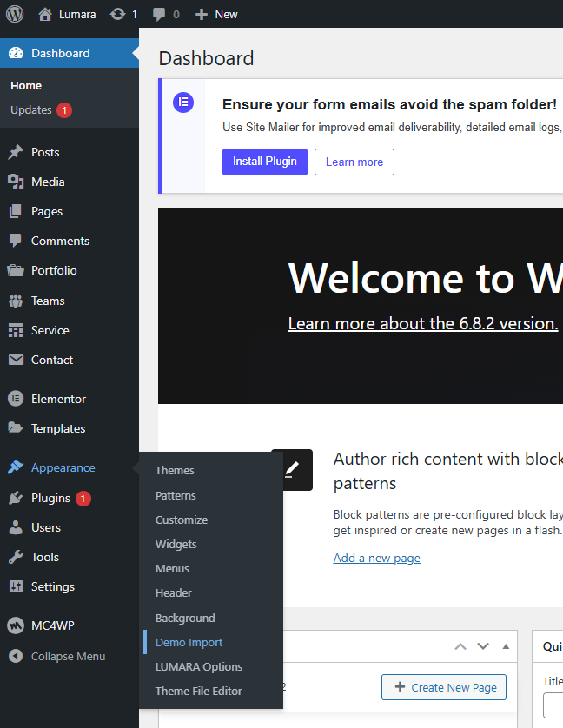Image resolution: width=563 pixels, height=728 pixels.
Task: Open Media library icon in sidebar
Action: tap(16, 182)
